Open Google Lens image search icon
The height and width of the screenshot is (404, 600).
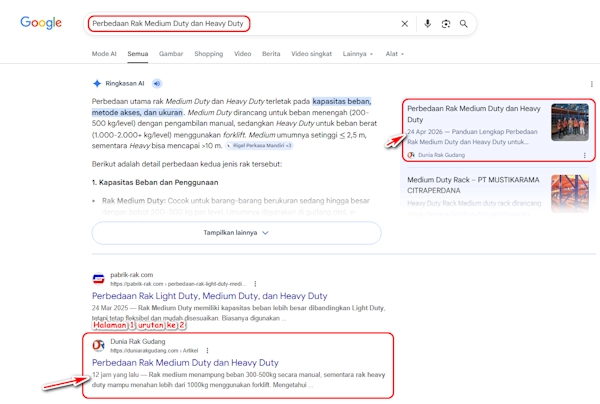coord(446,24)
